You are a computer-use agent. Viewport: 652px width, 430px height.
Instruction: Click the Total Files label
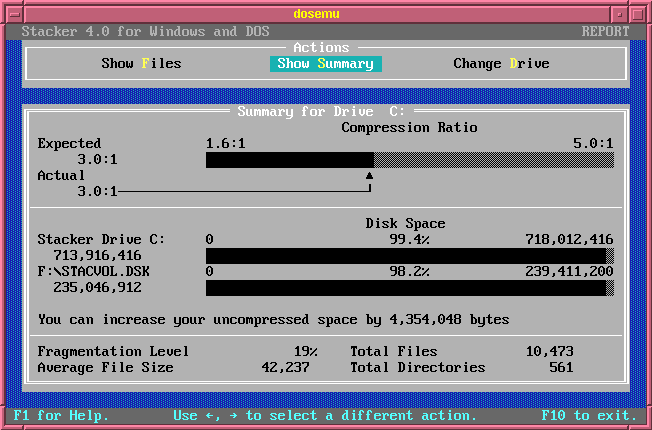tap(394, 351)
